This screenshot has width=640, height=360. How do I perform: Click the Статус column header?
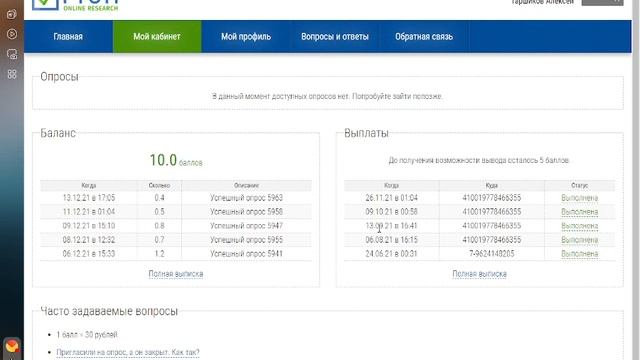click(x=579, y=185)
